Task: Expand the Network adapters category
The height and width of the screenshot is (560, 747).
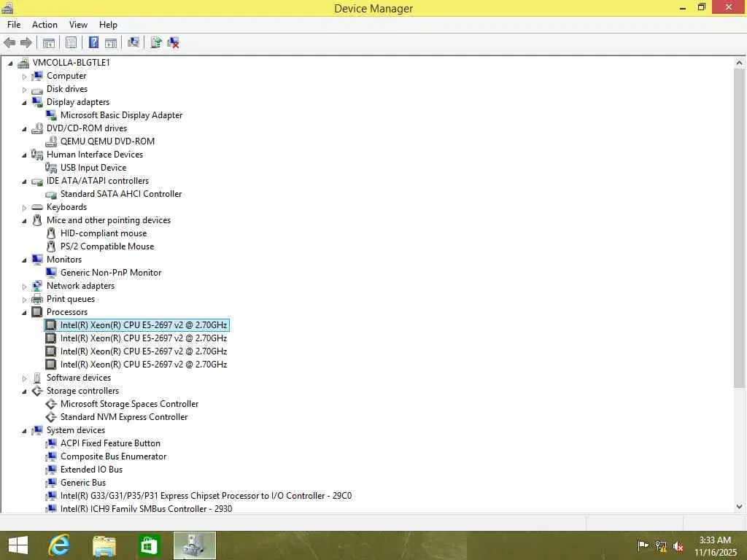Action: coord(24,286)
